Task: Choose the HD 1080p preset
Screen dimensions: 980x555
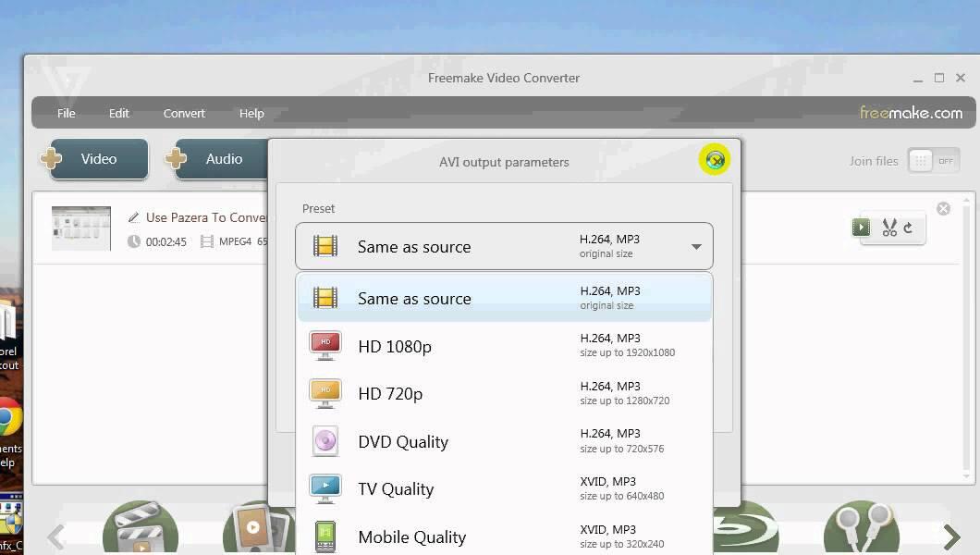Action: (504, 346)
